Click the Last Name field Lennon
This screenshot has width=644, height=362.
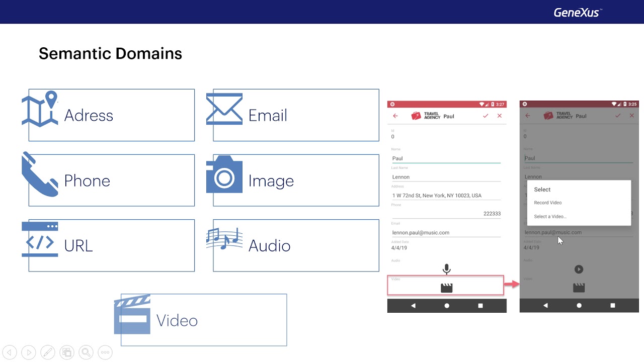[x=446, y=177]
